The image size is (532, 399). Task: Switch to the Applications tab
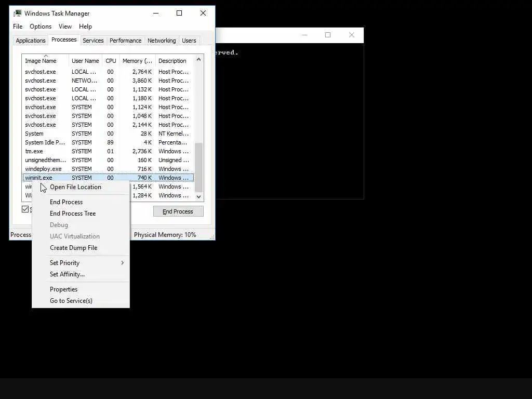coord(31,41)
